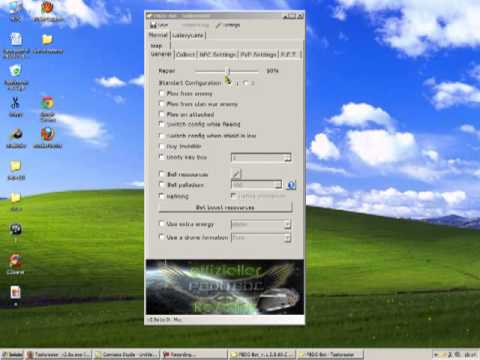
Task: Click the bot banner image at bottom
Action: [x=225, y=287]
